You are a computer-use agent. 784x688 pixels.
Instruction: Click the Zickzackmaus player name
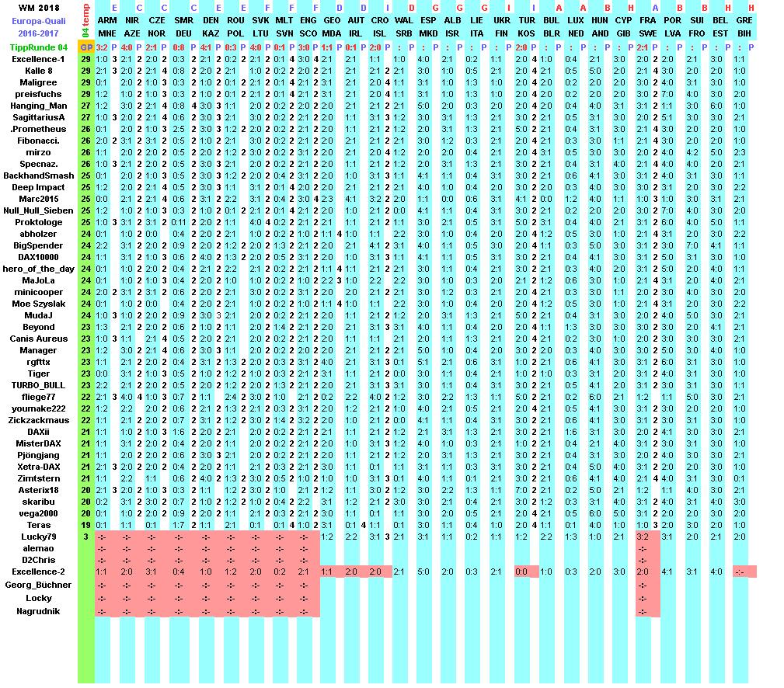click(x=38, y=420)
